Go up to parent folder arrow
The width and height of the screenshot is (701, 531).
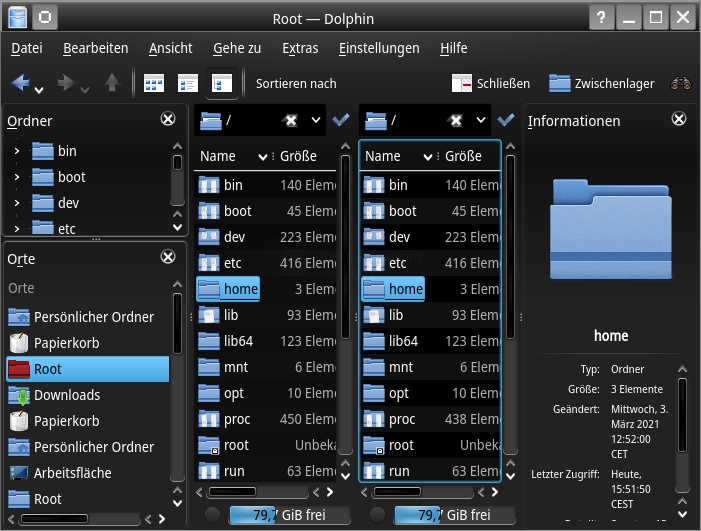112,83
